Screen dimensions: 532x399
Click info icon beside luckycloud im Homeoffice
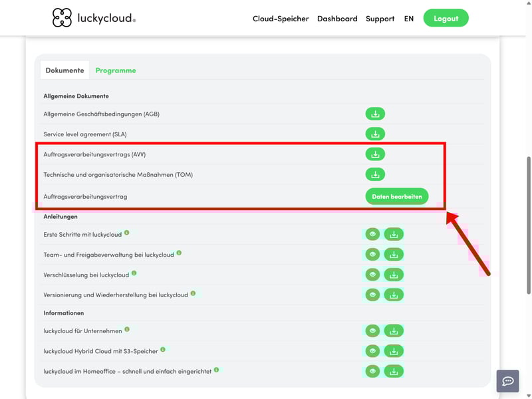point(217,370)
